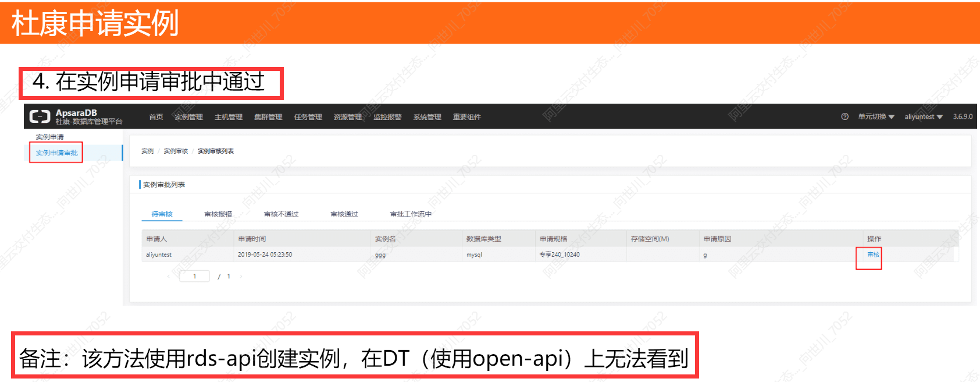
Task: Switch to the 审核报错 tab
Action: coord(218,214)
